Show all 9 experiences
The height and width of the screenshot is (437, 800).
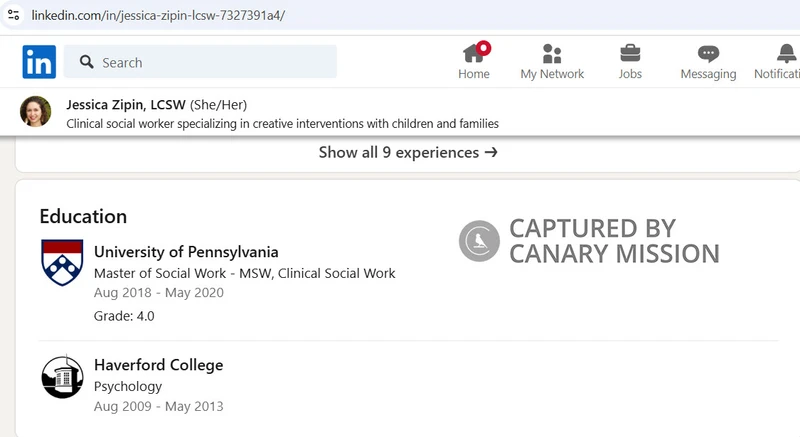408,152
